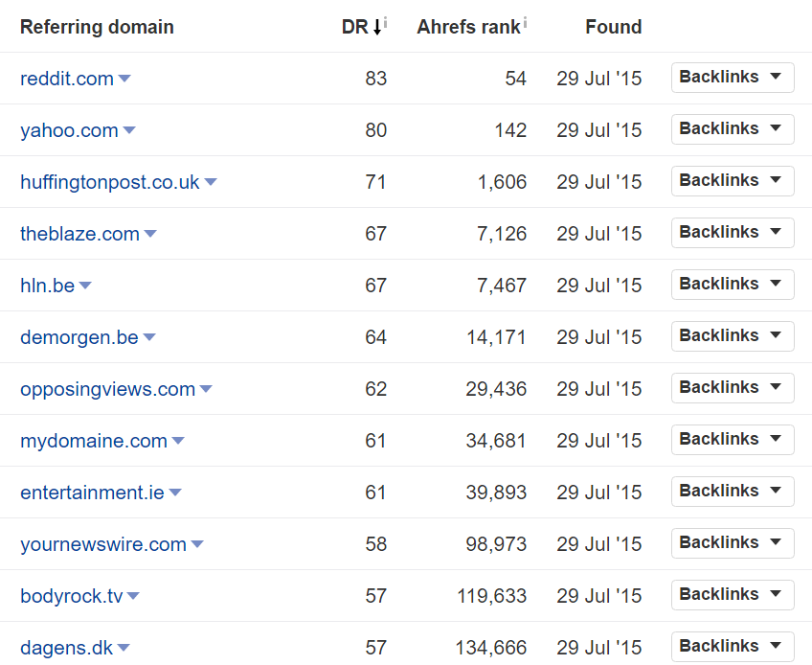Viewport: 812px width, 665px height.
Task: Open the theblaze.com link
Action: 79,234
